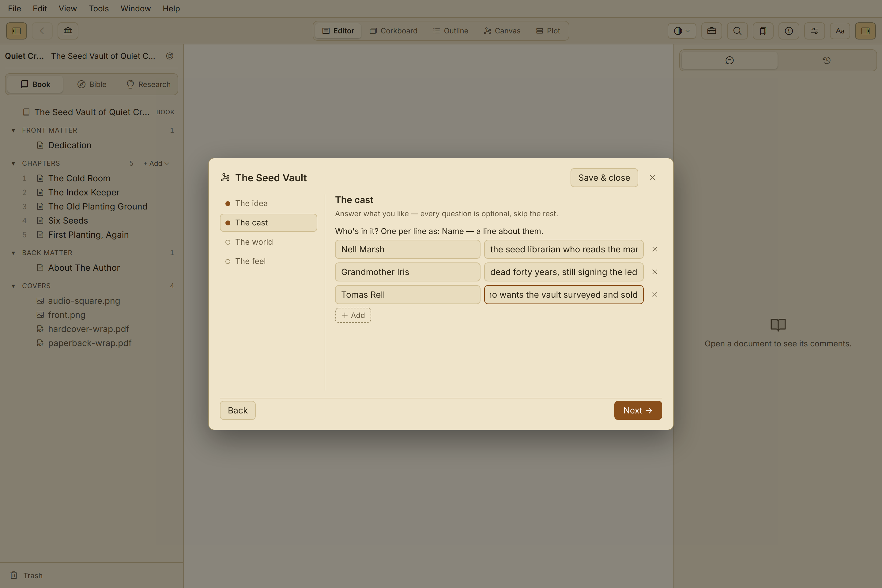
Task: Click the target goal icon beside book title
Action: click(169, 56)
